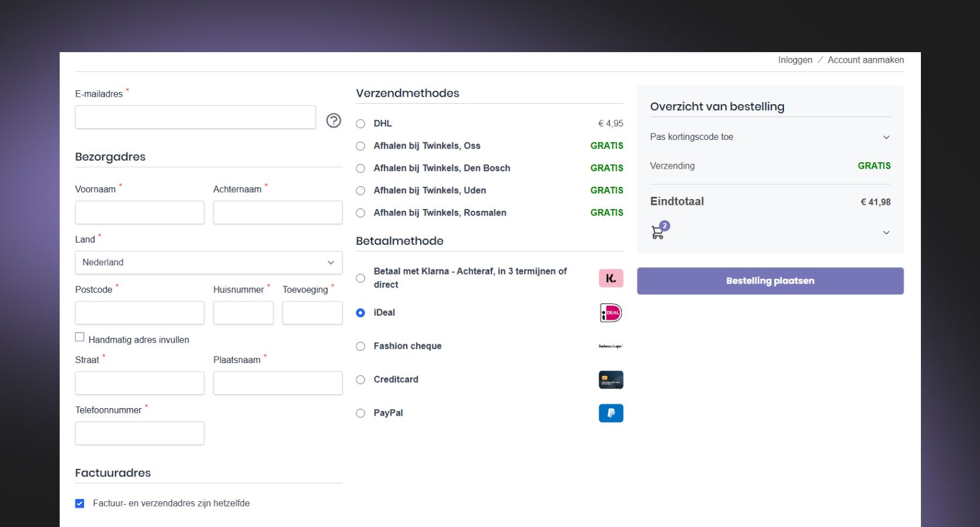Screen dimensions: 980x527
Task: Focus the Toevoeging input field
Action: click(312, 313)
